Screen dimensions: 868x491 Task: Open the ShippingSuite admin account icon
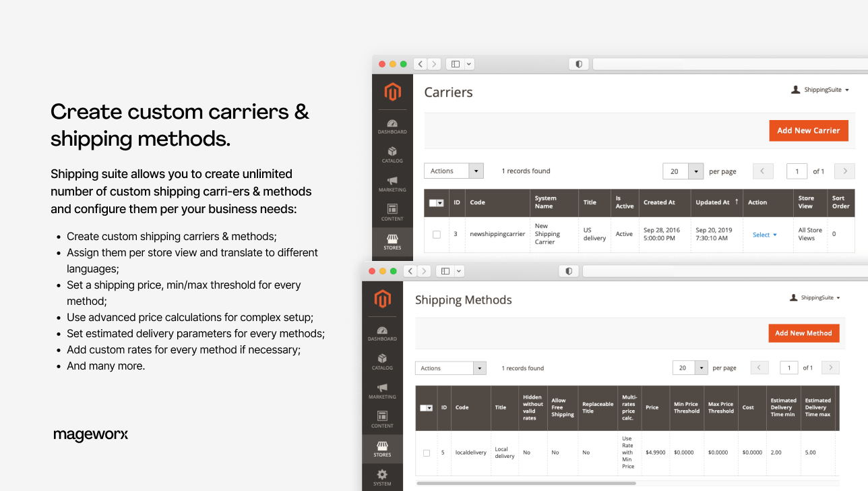click(795, 89)
